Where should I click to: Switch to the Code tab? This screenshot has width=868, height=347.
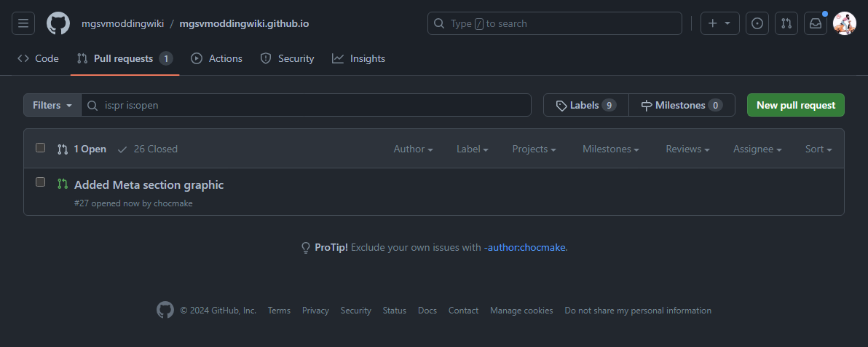[x=38, y=58]
